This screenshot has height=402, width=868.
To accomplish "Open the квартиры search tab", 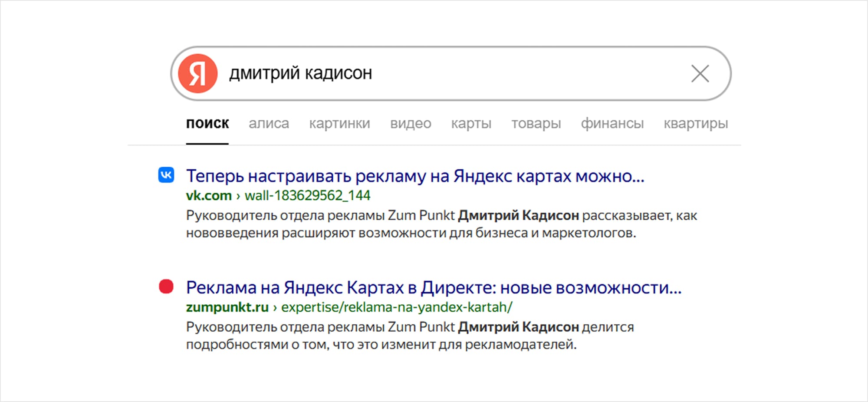I will pyautogui.click(x=695, y=123).
